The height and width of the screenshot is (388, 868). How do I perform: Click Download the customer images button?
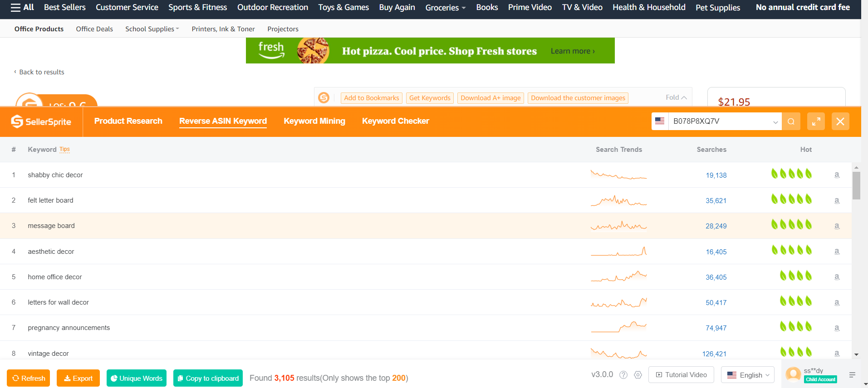coord(578,98)
